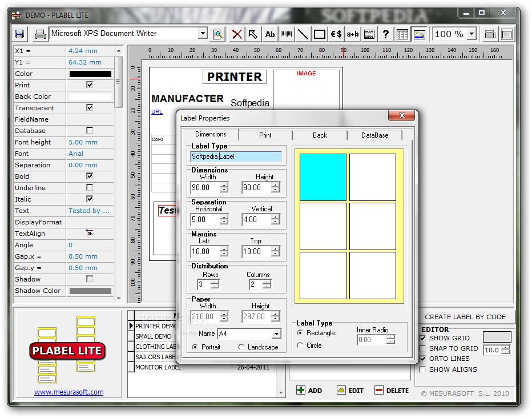Toggle the Transparent checkbox
The image size is (532, 418).
point(90,107)
